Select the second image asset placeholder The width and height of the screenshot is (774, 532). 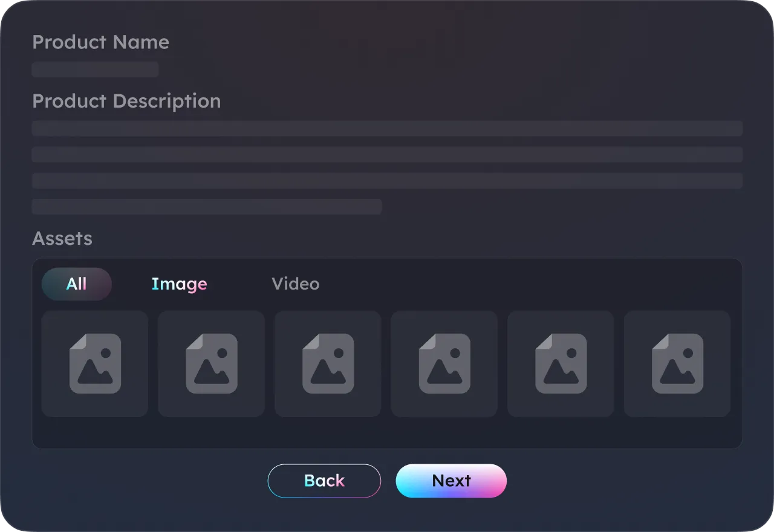pyautogui.click(x=212, y=364)
